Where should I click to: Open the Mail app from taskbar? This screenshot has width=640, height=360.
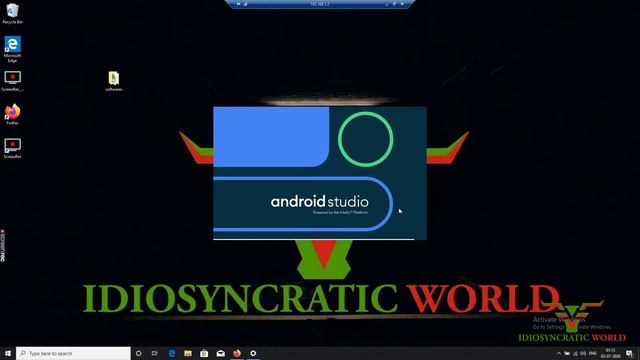pyautogui.click(x=220, y=353)
